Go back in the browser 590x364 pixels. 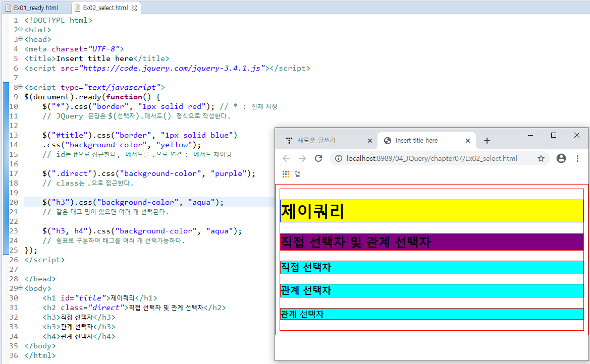click(286, 158)
